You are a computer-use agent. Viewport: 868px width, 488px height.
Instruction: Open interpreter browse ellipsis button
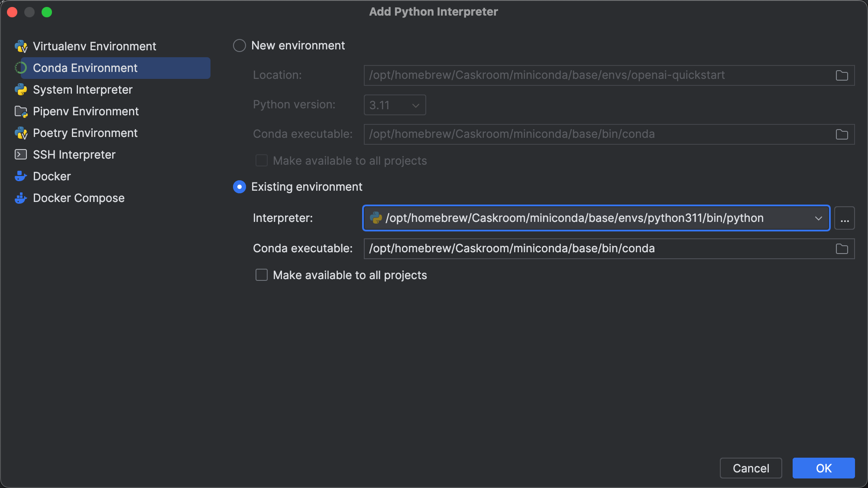845,218
